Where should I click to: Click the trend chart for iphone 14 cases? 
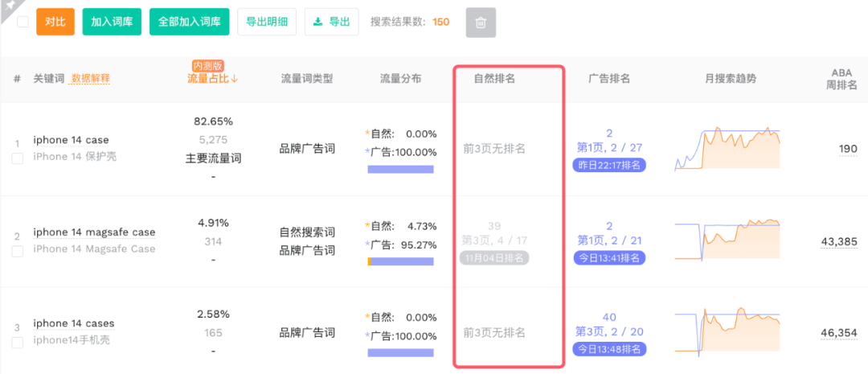tap(727, 332)
